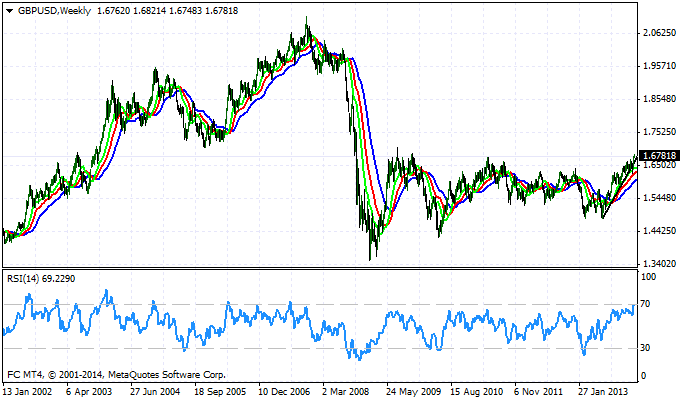Select the 1.54480 price axis label
The width and height of the screenshot is (680, 400).
[x=660, y=197]
